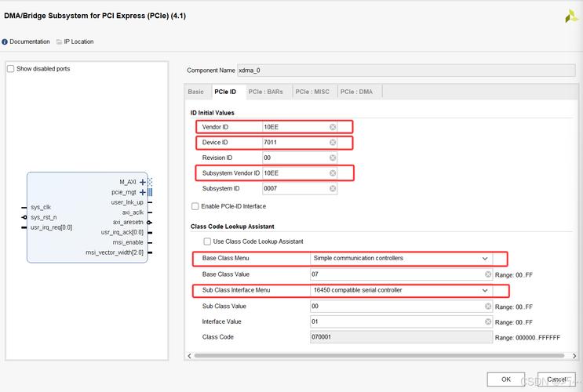
Task: Select the axi_aresetn port label
Action: [x=128, y=222]
